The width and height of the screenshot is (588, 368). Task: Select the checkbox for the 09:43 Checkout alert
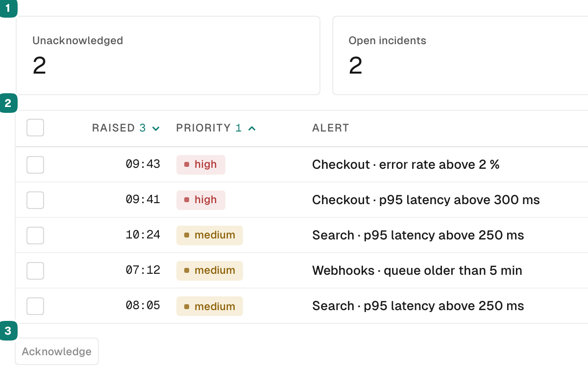[x=35, y=165]
